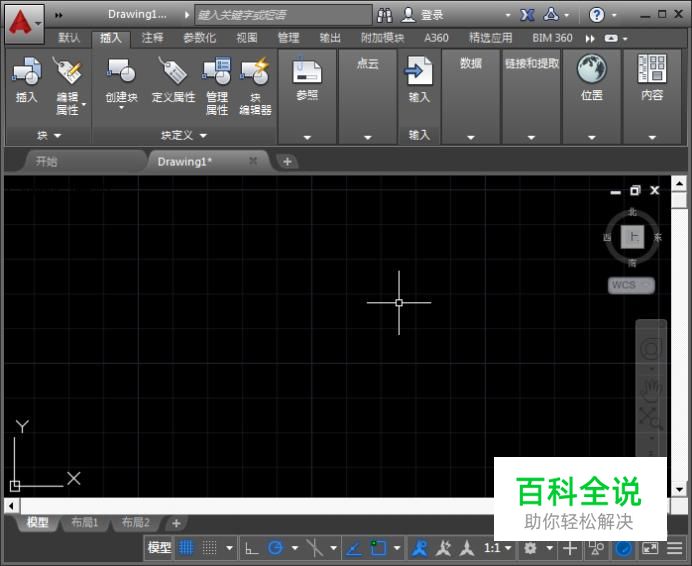Image resolution: width=692 pixels, height=566 pixels.
Task: Toggle ortho mode in status bar
Action: [x=252, y=548]
